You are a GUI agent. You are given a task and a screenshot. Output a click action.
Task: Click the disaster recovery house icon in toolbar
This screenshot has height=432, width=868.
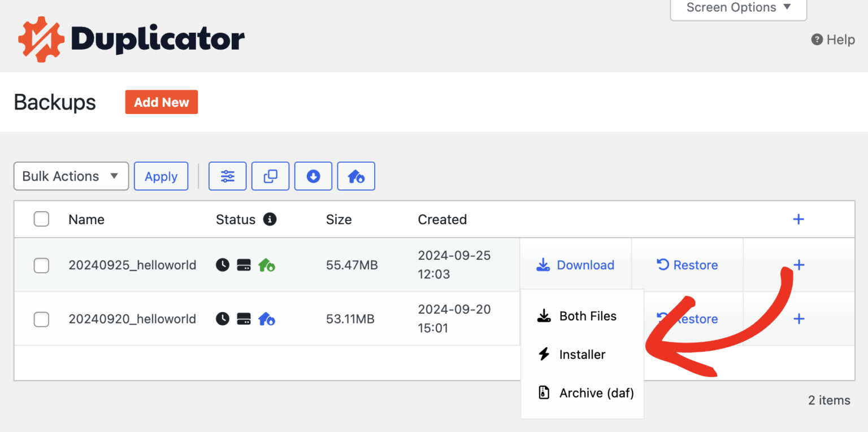pos(356,176)
